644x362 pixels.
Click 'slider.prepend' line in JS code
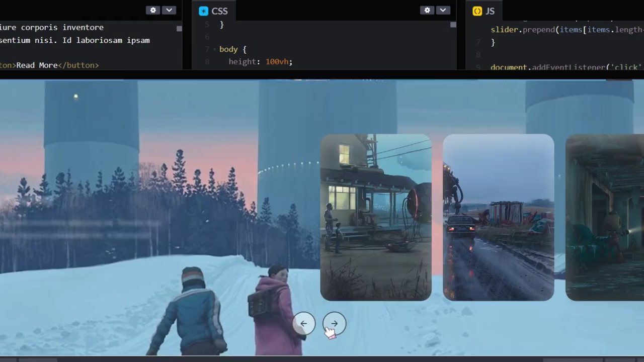567,30
